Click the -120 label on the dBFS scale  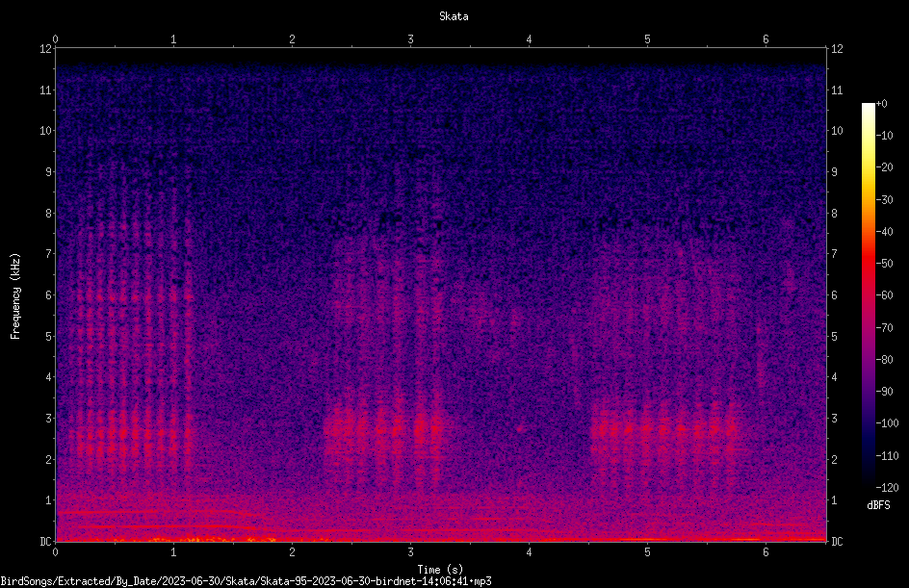pyautogui.click(x=887, y=487)
